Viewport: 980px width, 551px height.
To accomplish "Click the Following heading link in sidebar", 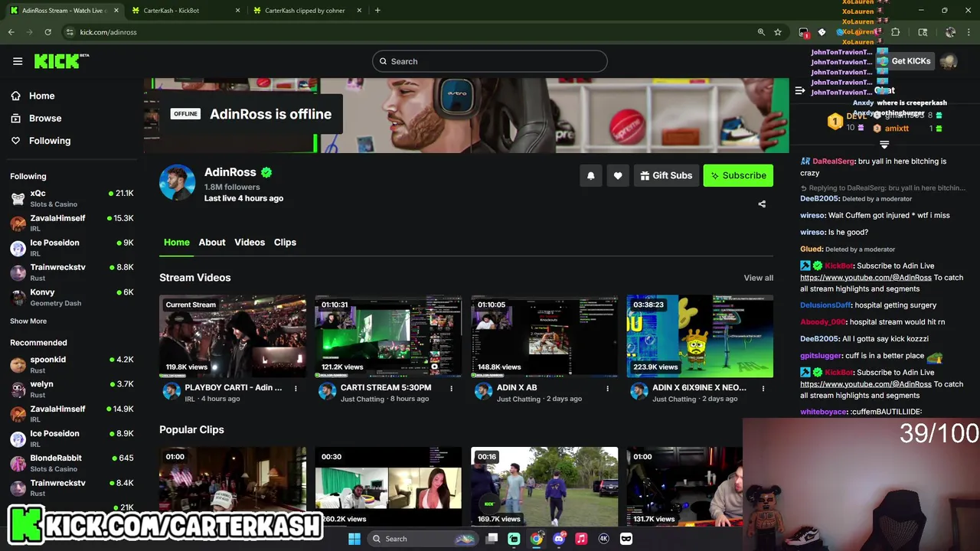I will click(28, 177).
